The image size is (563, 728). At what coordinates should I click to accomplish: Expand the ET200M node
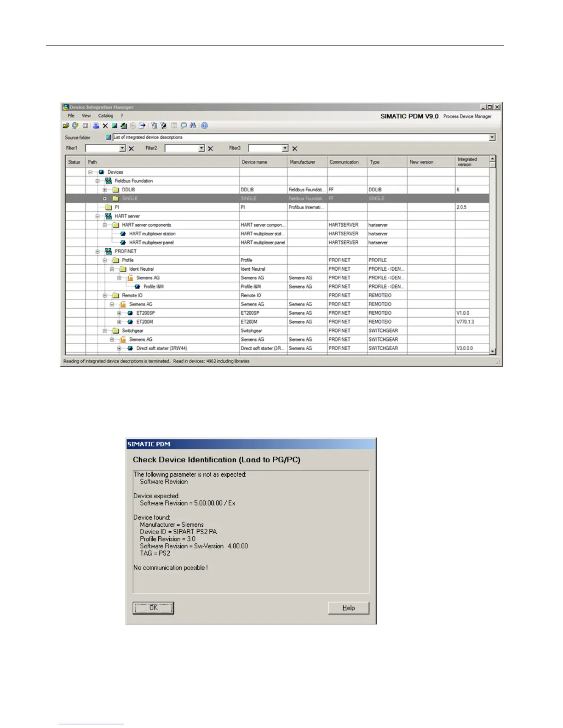119,322
